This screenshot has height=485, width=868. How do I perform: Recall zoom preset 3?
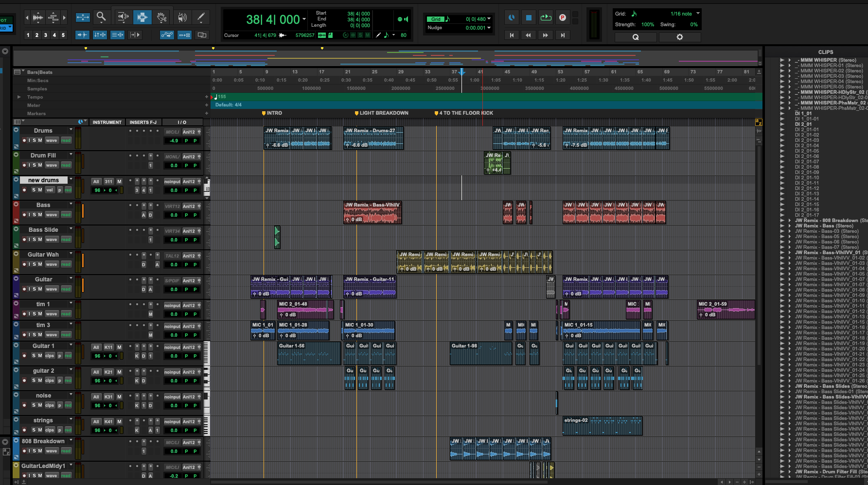pyautogui.click(x=46, y=35)
